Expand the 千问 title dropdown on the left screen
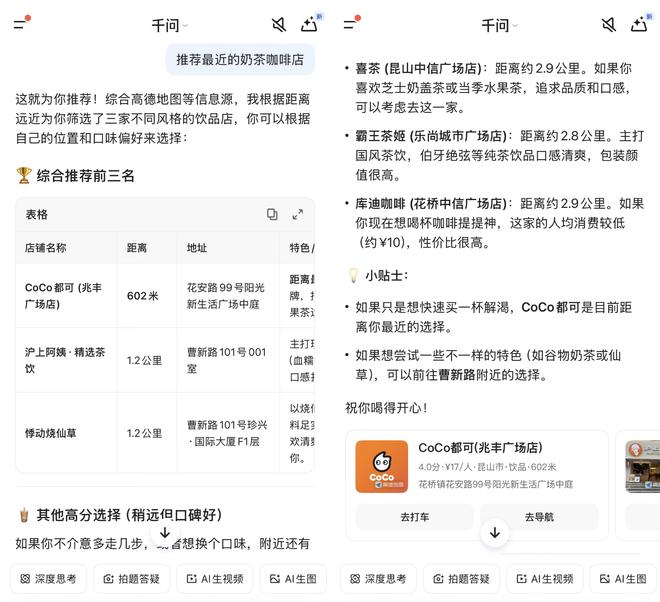The height and width of the screenshot is (602, 660). 169,25
